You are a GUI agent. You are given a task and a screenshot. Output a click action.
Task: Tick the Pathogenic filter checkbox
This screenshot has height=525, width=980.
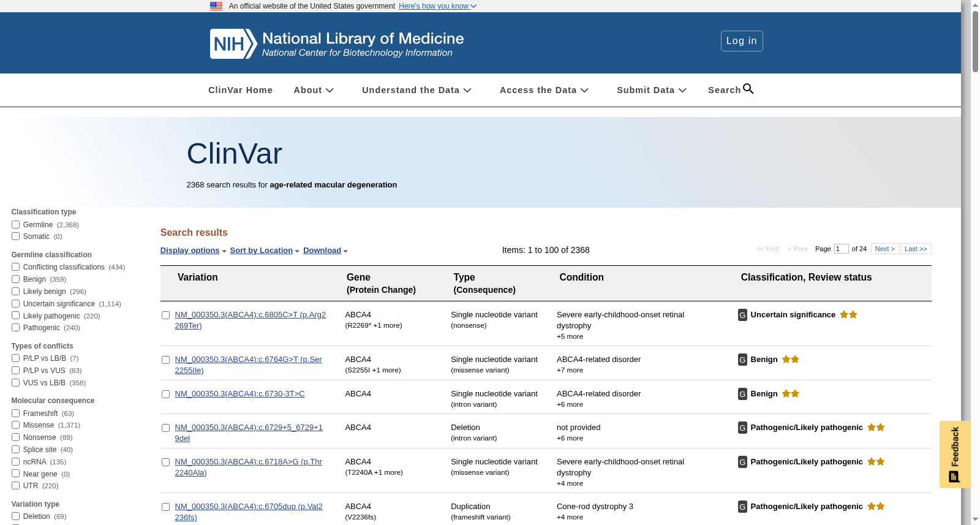15,328
